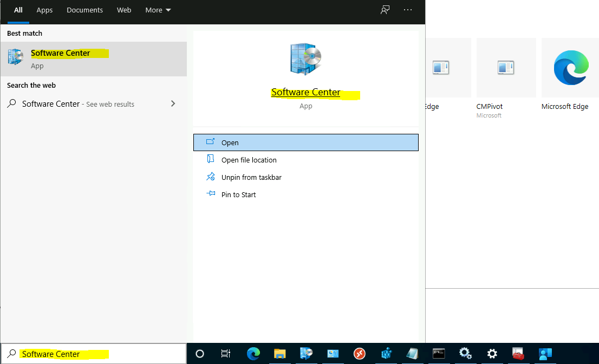Viewport: 599px width, 364px height.
Task: Click the search box magnifier icon
Action: pyautogui.click(x=11, y=354)
